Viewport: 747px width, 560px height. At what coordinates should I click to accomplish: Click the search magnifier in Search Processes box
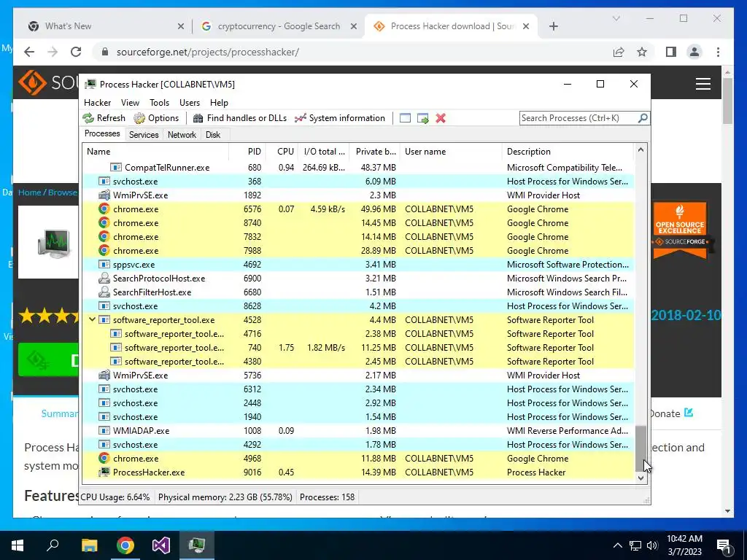coord(643,117)
